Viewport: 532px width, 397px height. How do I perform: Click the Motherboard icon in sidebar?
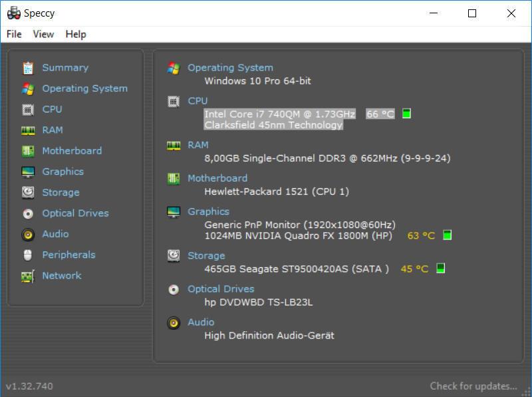click(28, 151)
